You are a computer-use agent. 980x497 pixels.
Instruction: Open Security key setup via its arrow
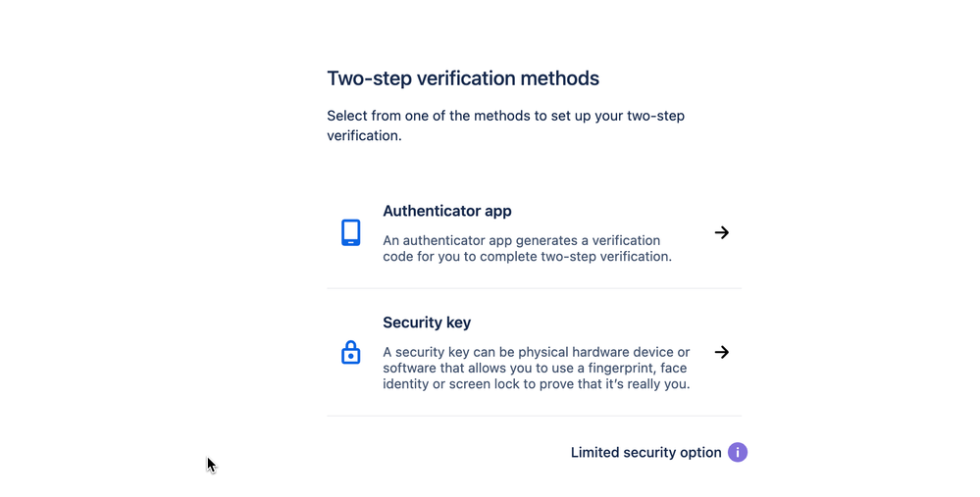pos(721,352)
